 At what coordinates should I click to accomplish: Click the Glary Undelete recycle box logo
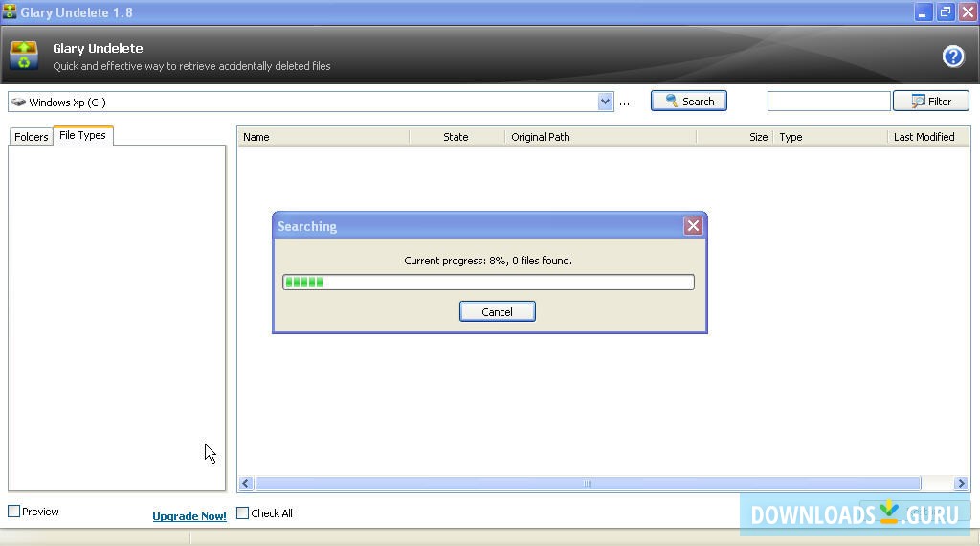[x=24, y=56]
